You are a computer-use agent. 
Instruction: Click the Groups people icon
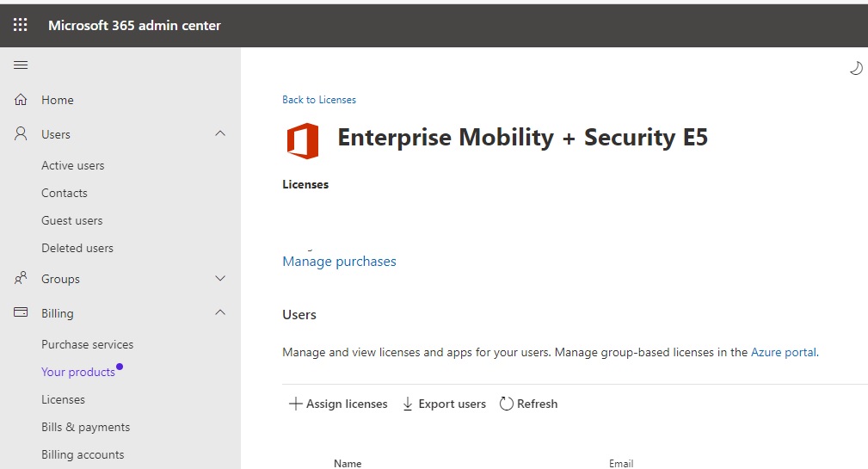click(21, 279)
